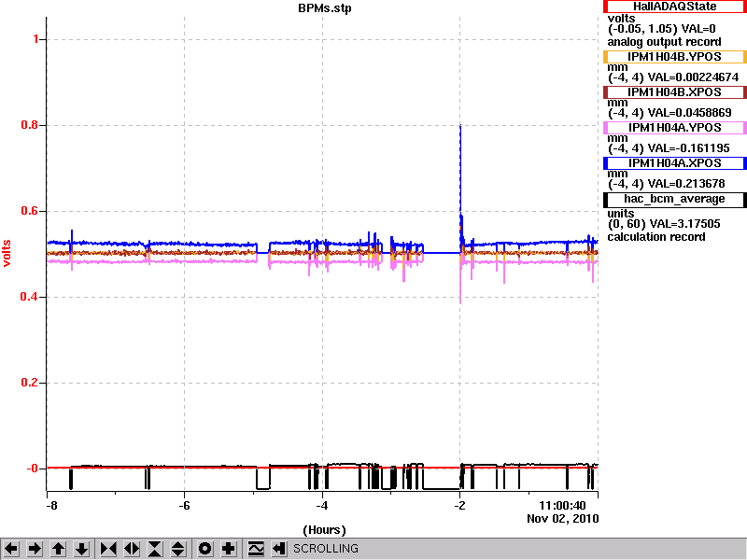This screenshot has height=560, width=747.
Task: Click the (Hours) x-axis label
Action: [x=324, y=530]
